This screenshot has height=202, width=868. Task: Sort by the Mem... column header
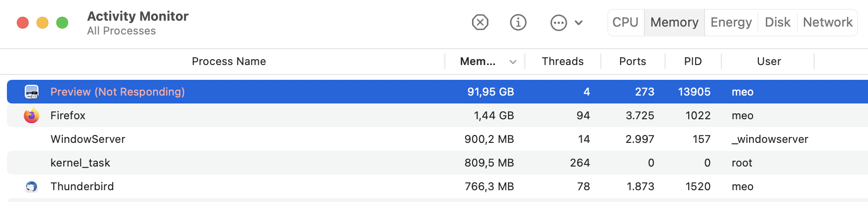477,61
